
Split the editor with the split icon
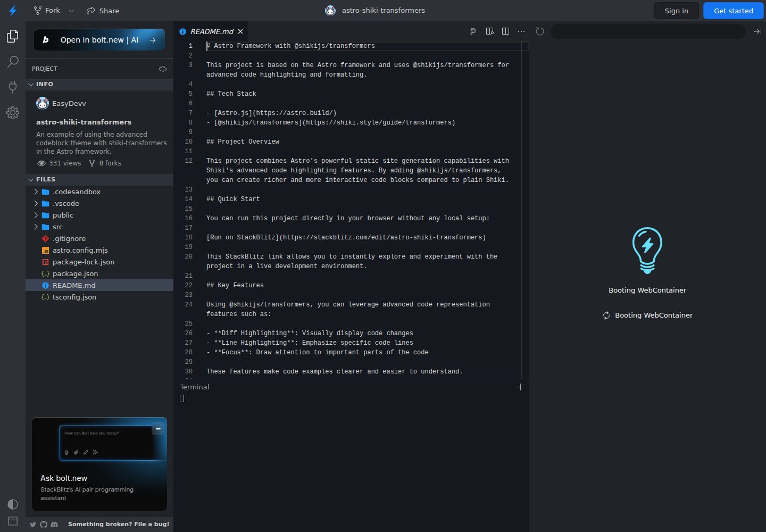point(505,31)
